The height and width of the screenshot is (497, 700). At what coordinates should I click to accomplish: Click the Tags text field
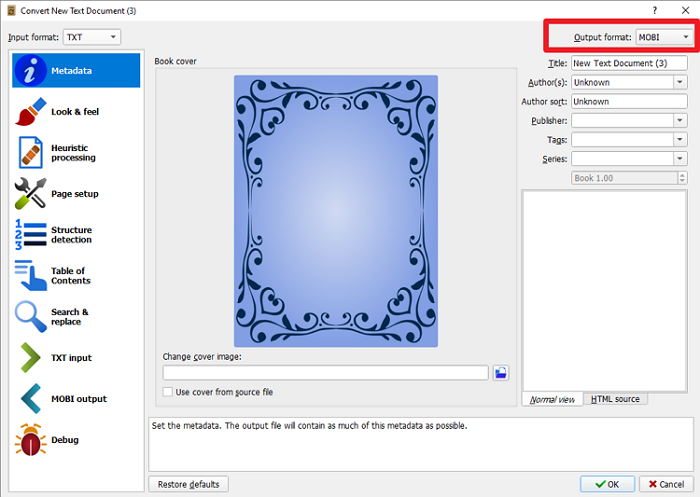coord(622,140)
